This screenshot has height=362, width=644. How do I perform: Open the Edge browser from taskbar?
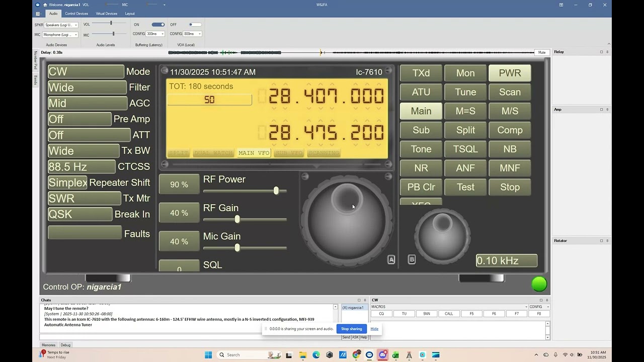pyautogui.click(x=316, y=355)
